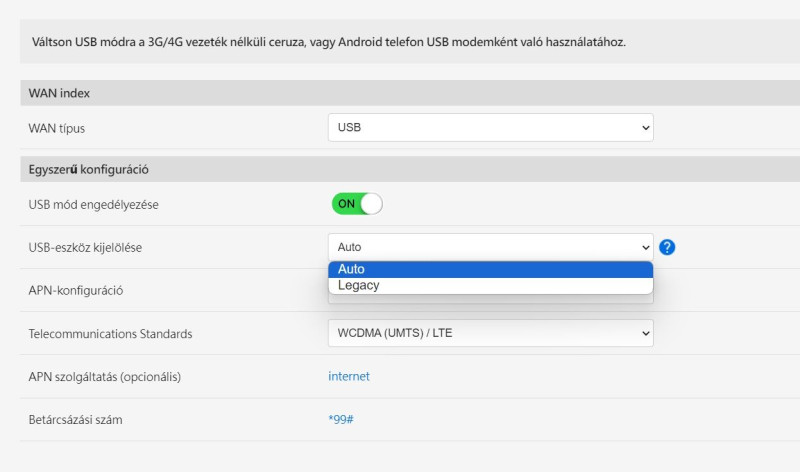Click the blue help question mark icon

click(667, 247)
